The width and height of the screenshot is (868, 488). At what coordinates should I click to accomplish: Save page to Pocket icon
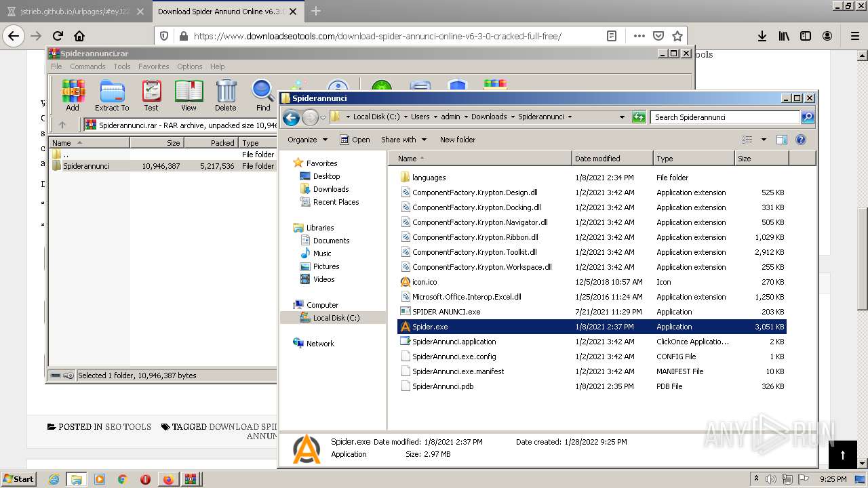(658, 36)
